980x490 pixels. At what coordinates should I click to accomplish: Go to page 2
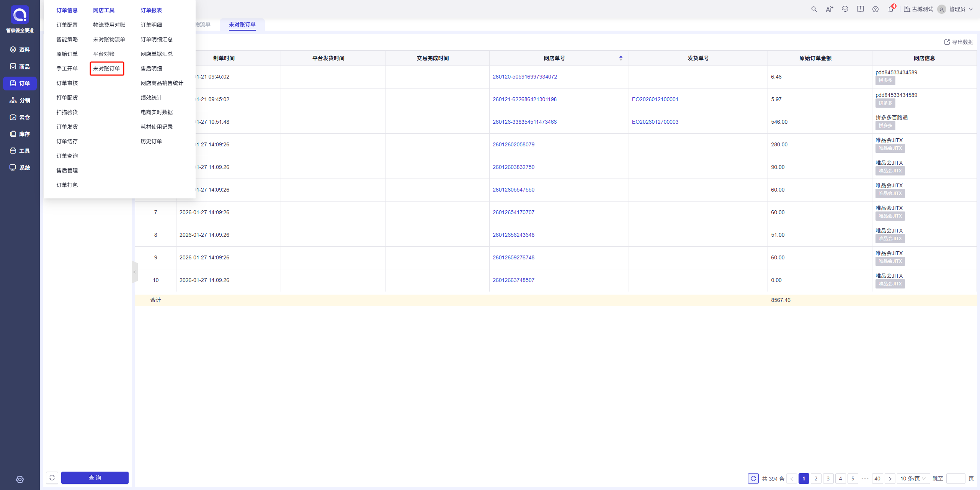[x=816, y=479]
